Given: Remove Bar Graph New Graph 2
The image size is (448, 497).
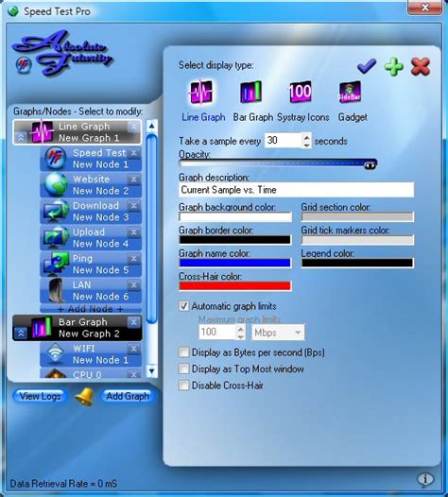Looking at the screenshot, I should pos(134,322).
